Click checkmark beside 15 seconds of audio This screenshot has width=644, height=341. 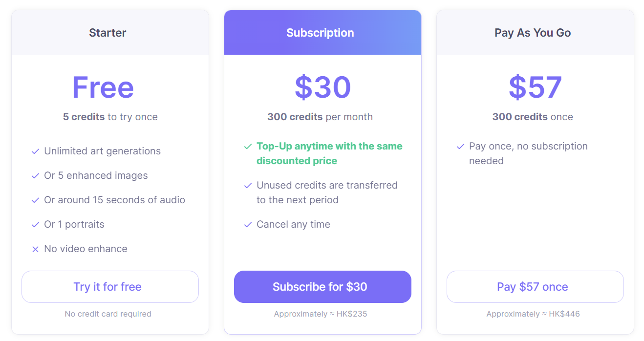coord(35,200)
